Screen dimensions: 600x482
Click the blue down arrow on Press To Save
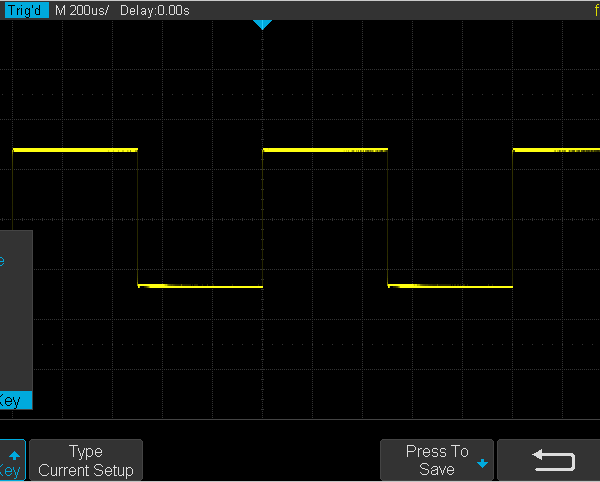tap(484, 464)
